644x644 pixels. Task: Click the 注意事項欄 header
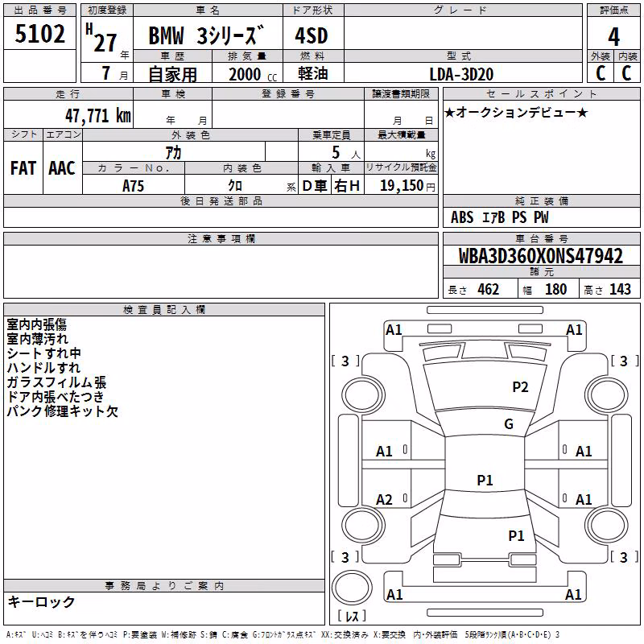point(221,239)
